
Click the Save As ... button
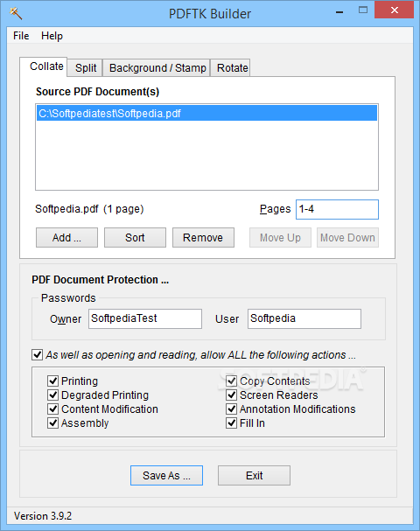[x=166, y=476]
